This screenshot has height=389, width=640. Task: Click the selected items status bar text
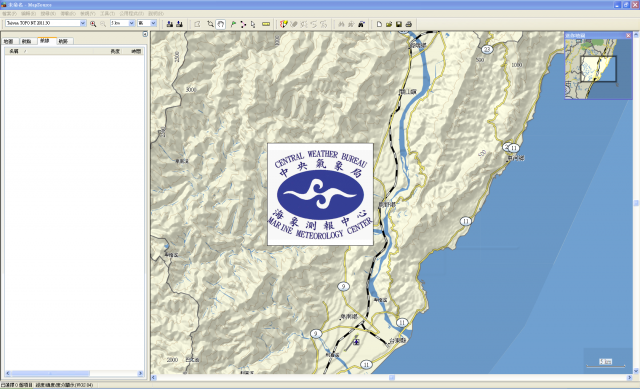click(x=17, y=385)
